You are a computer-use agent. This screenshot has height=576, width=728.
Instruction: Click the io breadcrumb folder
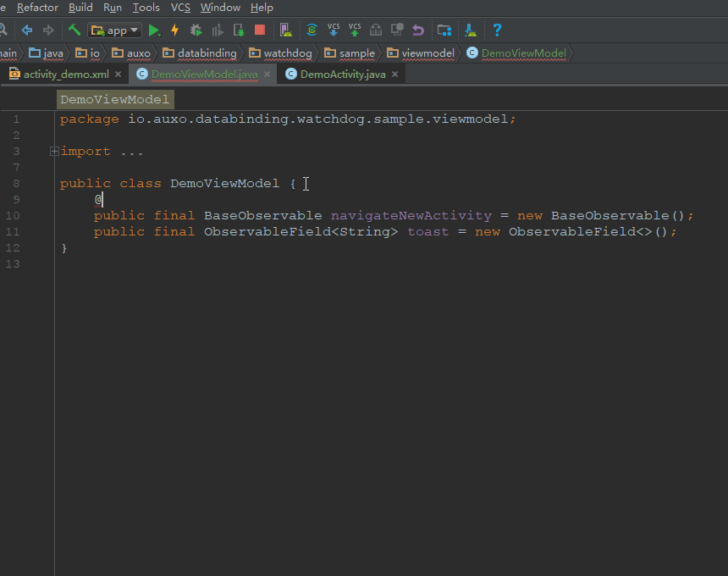tap(88, 53)
